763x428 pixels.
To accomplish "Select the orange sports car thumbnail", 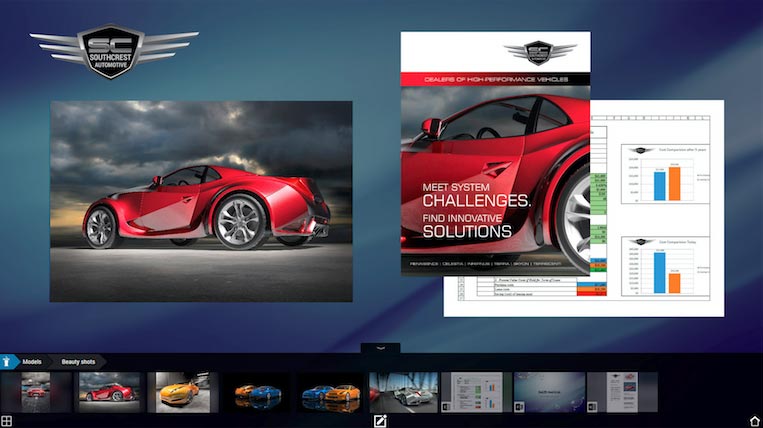I will tap(183, 392).
